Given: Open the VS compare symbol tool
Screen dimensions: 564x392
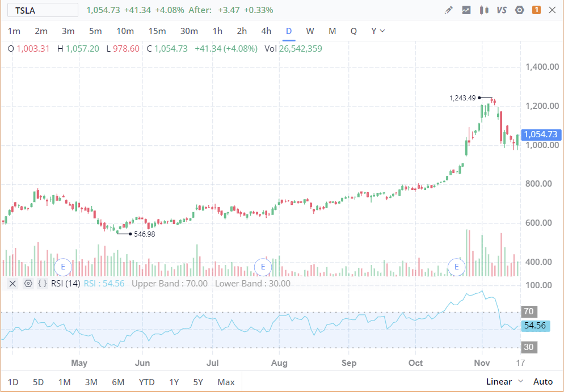Looking at the screenshot, I should point(502,10).
